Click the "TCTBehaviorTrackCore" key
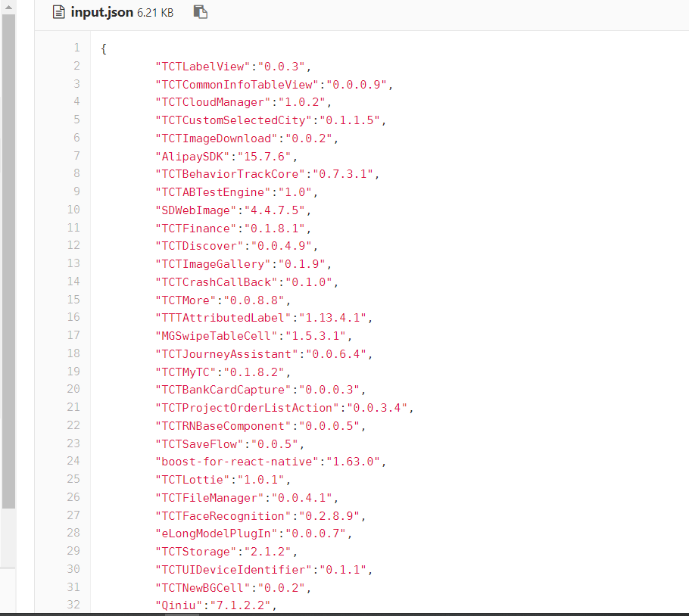This screenshot has height=616, width=689. click(x=230, y=174)
